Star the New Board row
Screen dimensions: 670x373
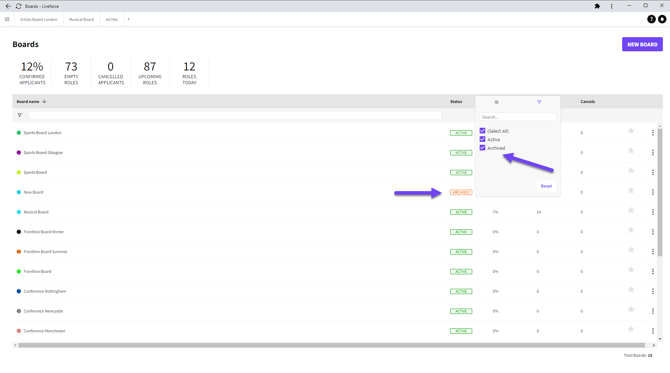(631, 191)
